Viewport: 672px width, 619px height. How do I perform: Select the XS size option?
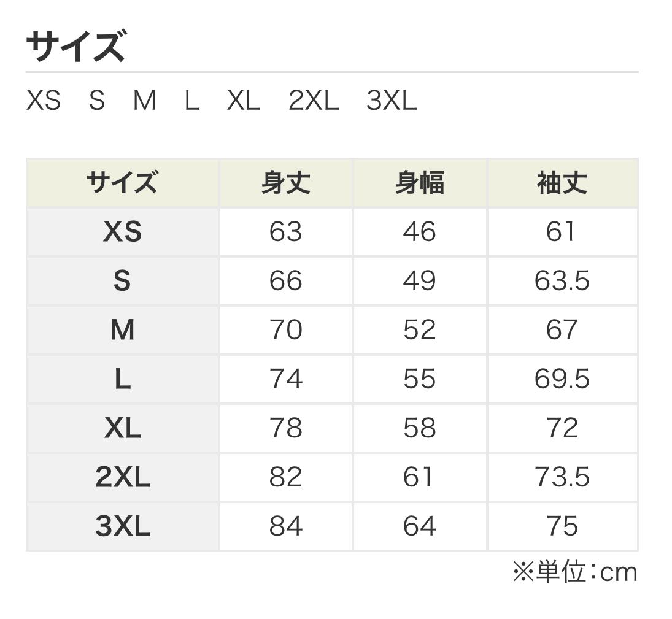click(43, 101)
